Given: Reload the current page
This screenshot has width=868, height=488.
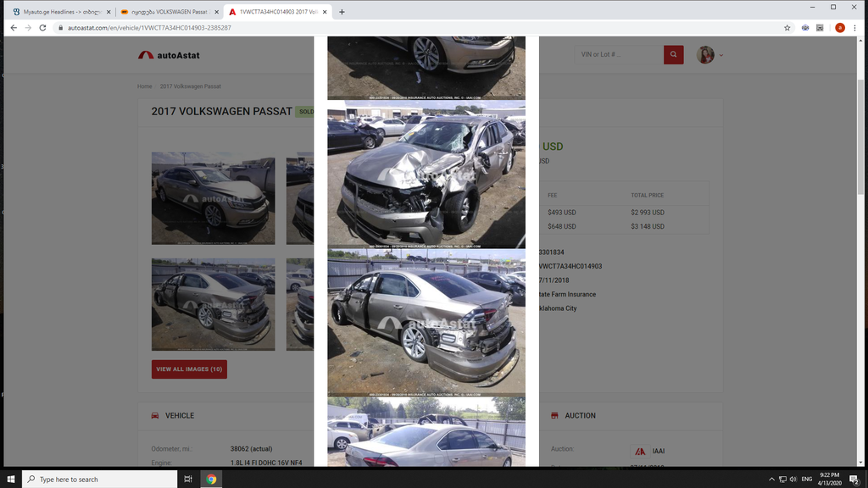Looking at the screenshot, I should [x=42, y=28].
